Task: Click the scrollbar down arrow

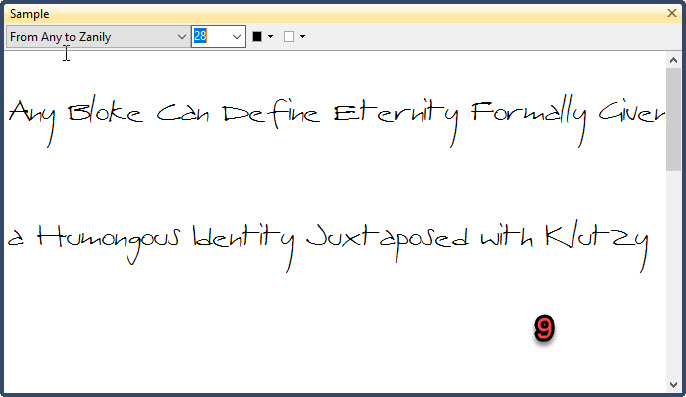Action: click(673, 385)
